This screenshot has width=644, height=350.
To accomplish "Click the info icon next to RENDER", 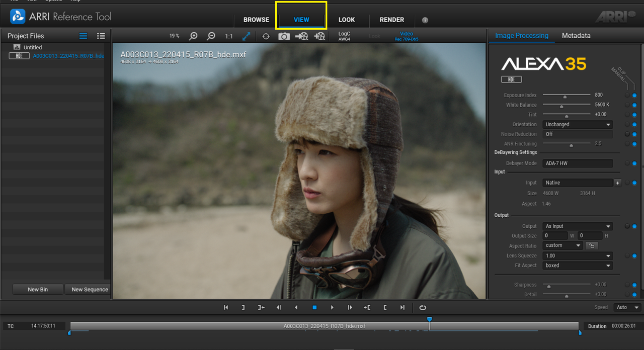I will coord(425,20).
